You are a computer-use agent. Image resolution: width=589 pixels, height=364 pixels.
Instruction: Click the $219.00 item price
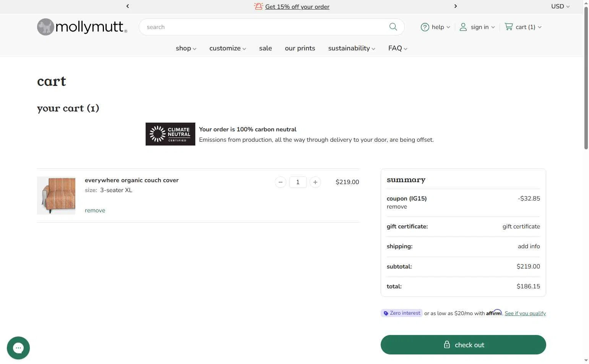[x=347, y=182]
